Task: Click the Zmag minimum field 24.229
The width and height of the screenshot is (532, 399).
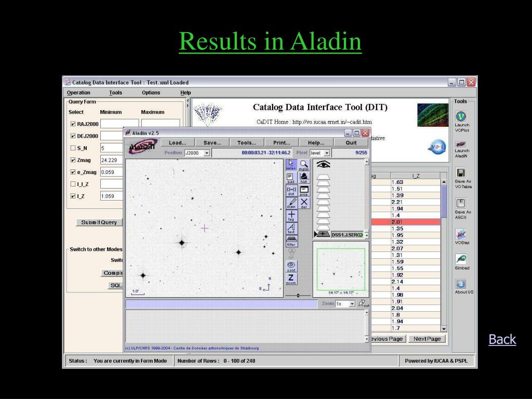Action: point(111,160)
